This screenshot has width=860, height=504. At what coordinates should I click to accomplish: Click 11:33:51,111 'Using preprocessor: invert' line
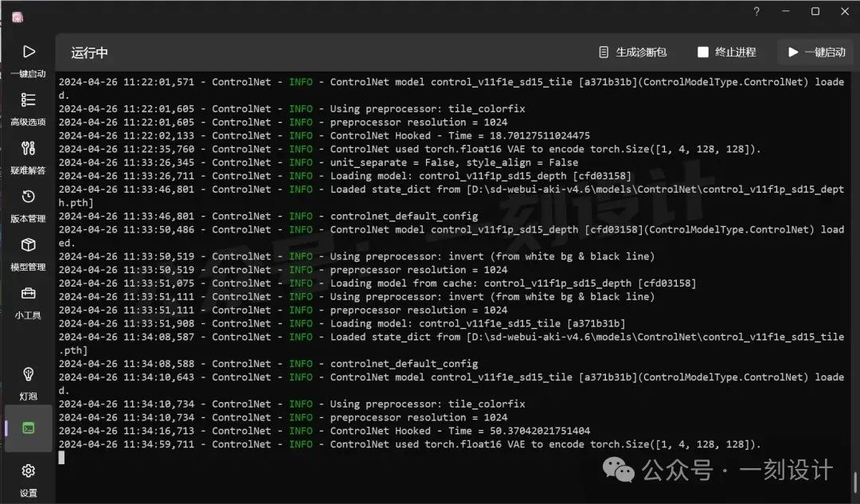point(357,297)
